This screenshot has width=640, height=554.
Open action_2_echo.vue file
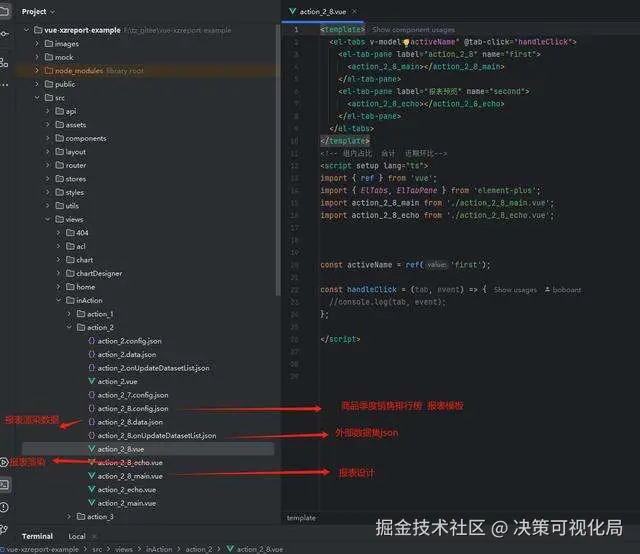[x=127, y=489]
